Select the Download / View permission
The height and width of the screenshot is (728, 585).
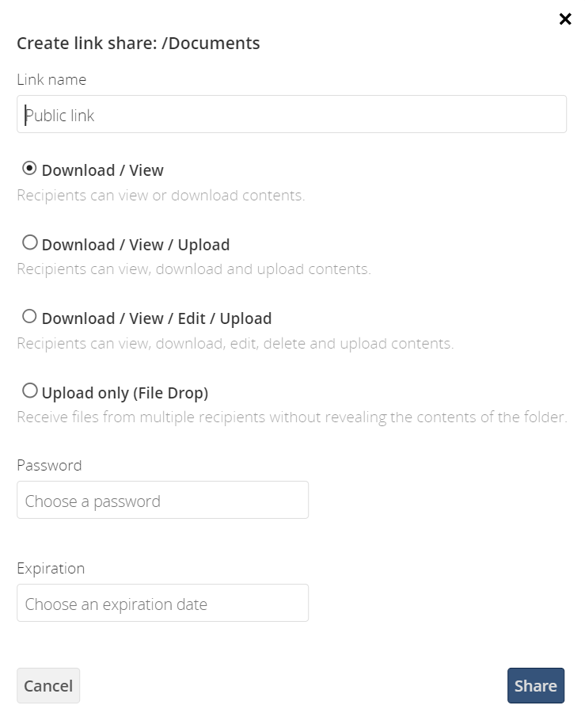29,167
